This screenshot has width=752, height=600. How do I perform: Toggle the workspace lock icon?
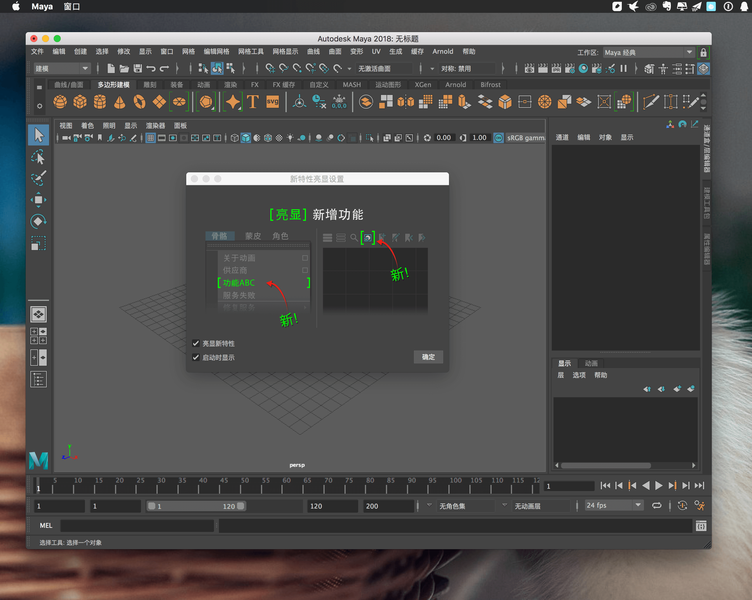[x=704, y=52]
